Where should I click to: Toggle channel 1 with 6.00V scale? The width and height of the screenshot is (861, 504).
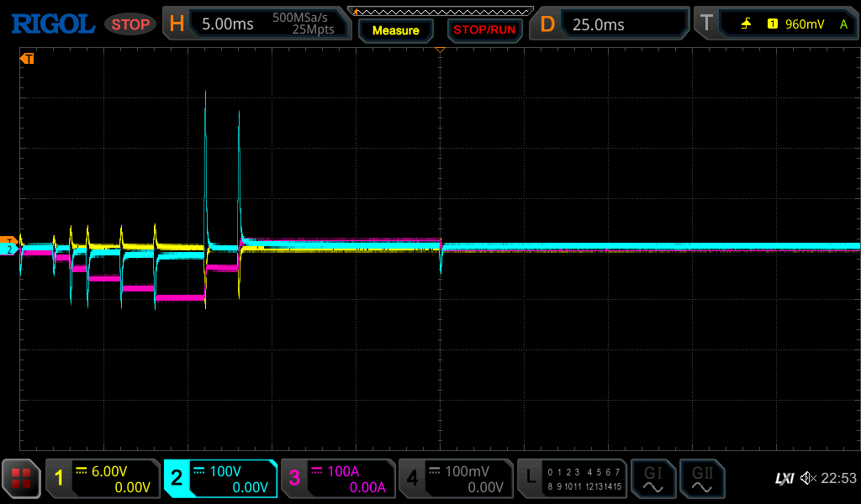(103, 479)
